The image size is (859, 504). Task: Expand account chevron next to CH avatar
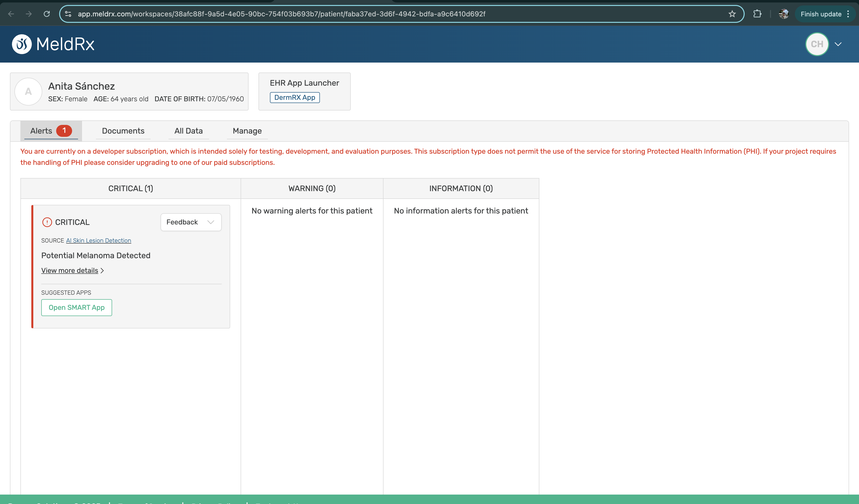(x=838, y=44)
